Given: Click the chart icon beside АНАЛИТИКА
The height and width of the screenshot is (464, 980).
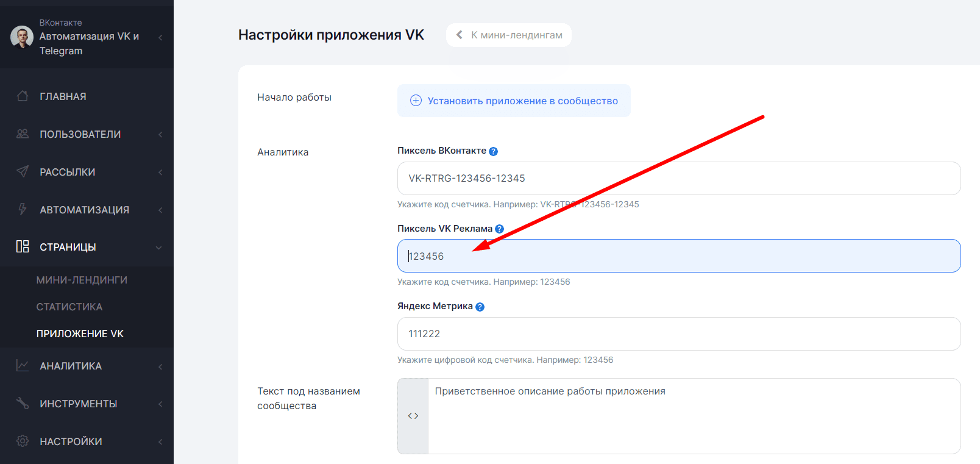Looking at the screenshot, I should pyautogui.click(x=23, y=366).
